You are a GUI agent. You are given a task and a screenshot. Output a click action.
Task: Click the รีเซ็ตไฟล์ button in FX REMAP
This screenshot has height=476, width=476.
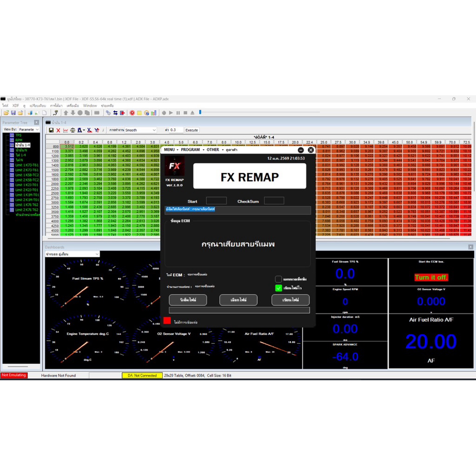(x=188, y=300)
